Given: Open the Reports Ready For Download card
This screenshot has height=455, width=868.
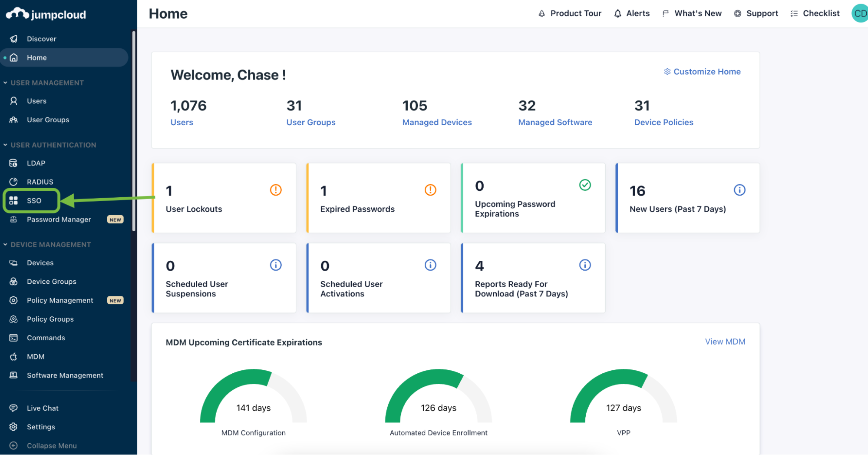Looking at the screenshot, I should (533, 278).
